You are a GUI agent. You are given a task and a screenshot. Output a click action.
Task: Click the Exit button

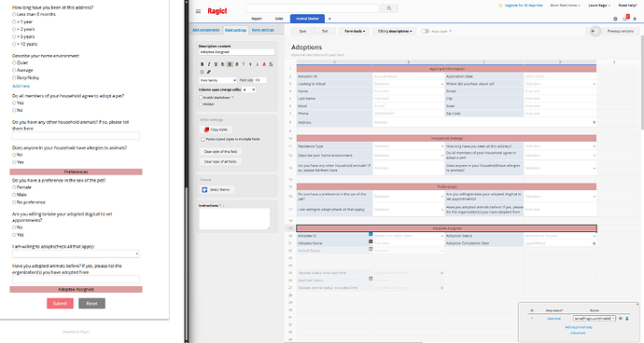[x=325, y=31]
